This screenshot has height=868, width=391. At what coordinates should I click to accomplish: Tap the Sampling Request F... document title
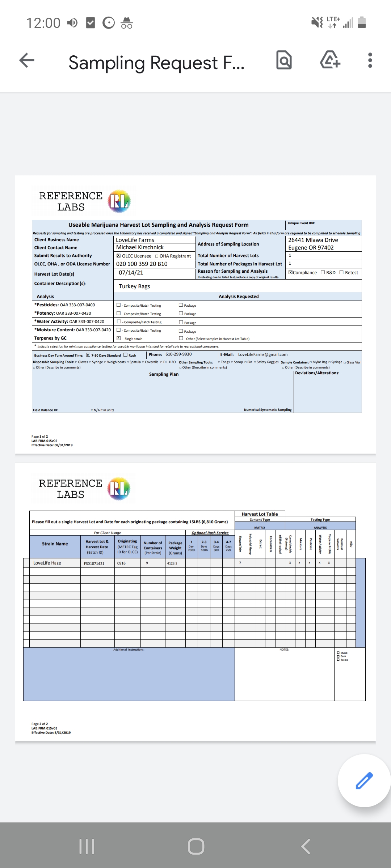156,63
